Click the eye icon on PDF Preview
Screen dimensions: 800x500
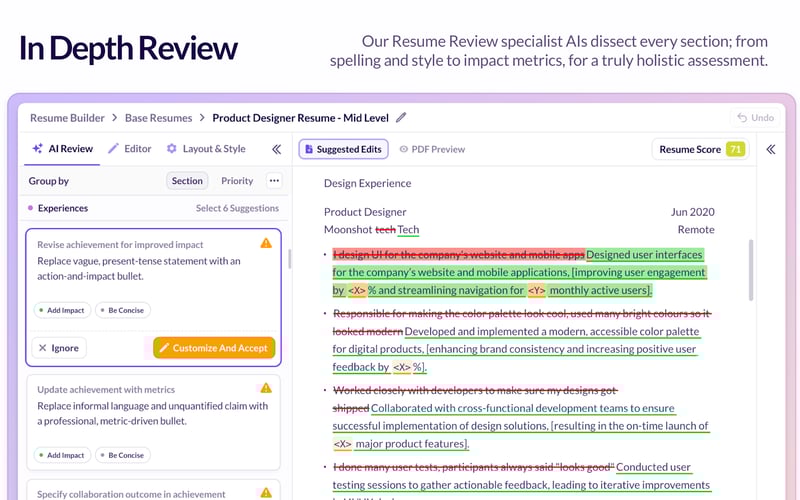[x=404, y=149]
